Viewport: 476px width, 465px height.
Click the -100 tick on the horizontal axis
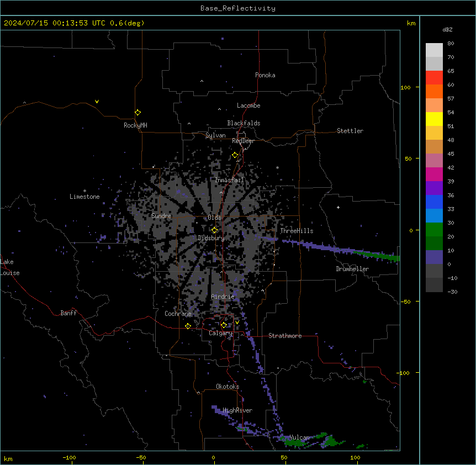69,457
